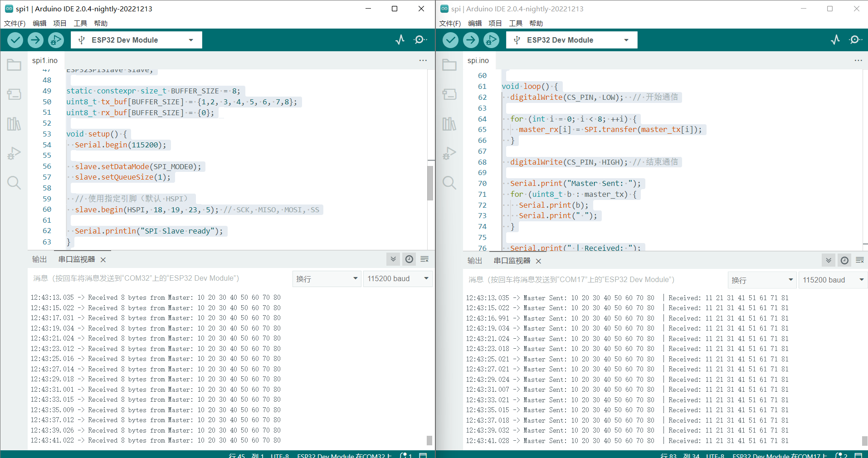Toggle timestamp in spi serial monitor
This screenshot has height=458, width=868.
click(844, 260)
